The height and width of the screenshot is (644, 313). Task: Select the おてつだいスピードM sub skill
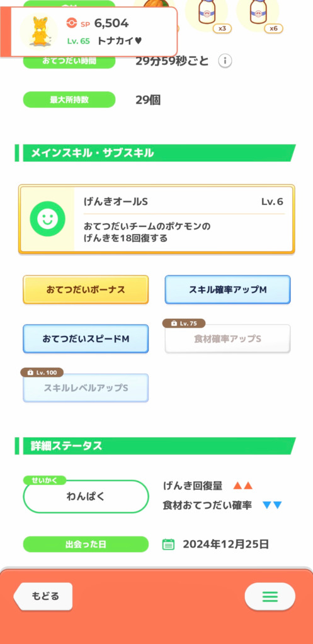click(86, 339)
